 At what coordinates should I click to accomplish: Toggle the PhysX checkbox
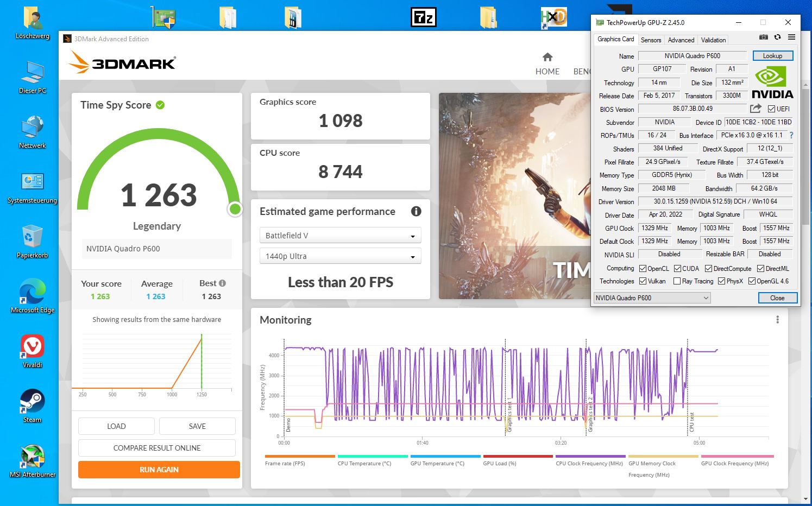[x=721, y=281]
